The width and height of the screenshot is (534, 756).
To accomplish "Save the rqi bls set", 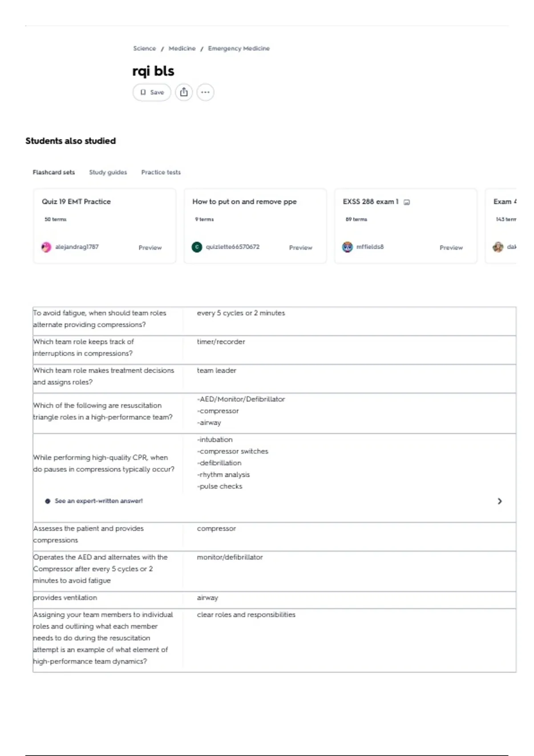I will click(152, 92).
